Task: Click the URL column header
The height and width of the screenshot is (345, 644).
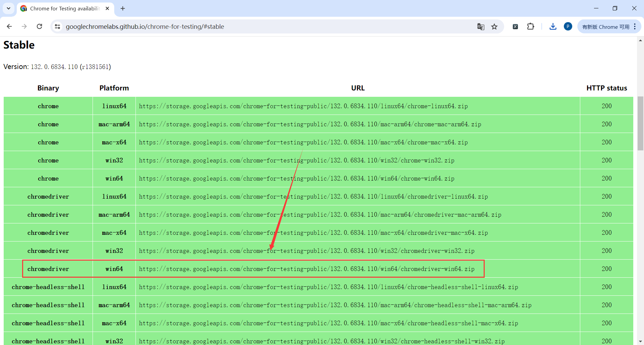Action: click(358, 88)
